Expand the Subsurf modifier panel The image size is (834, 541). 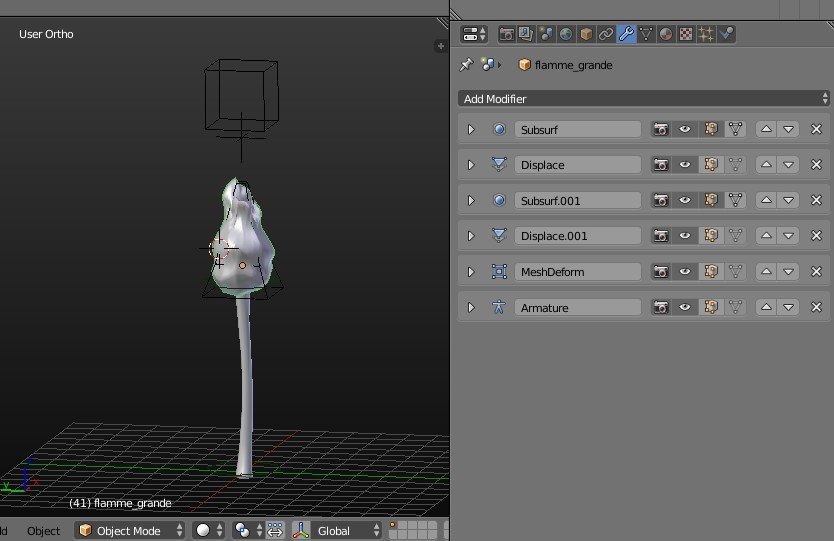pos(471,129)
